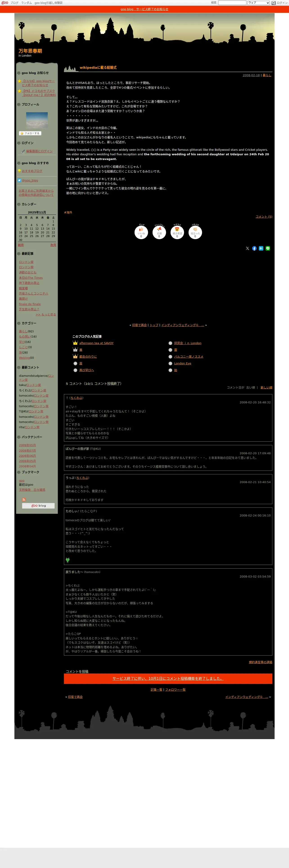The image size is (289, 868).
Task: Open the profile cloud photo thumbnail
Action: pos(37,120)
